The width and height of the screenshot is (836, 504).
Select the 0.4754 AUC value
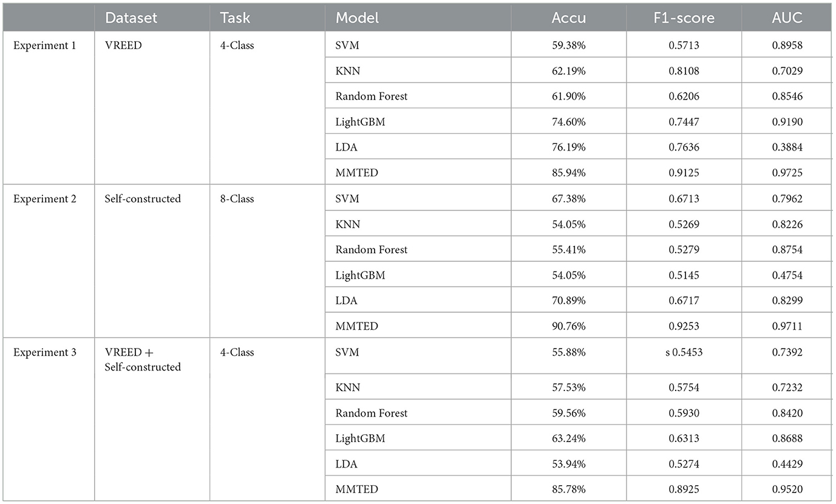(787, 276)
